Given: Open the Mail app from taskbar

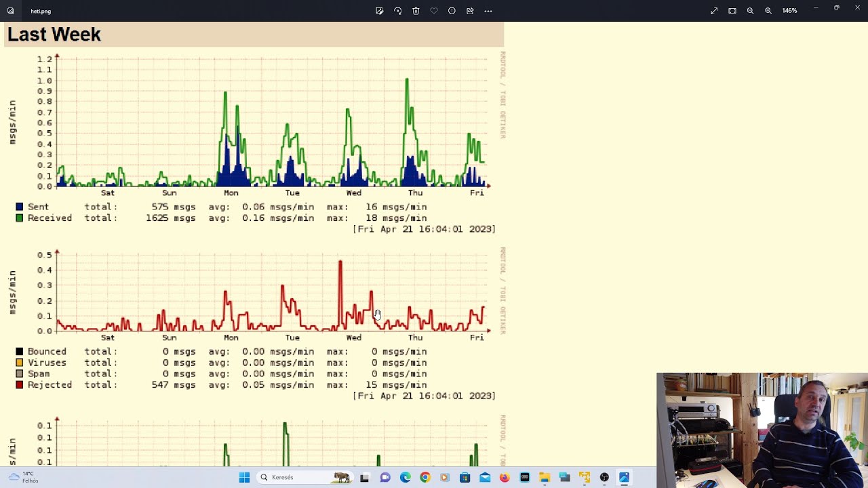Looking at the screenshot, I should [x=485, y=477].
